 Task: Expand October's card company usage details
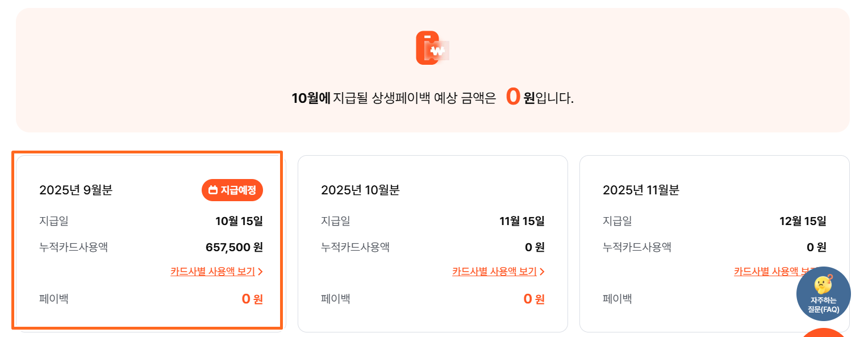(494, 272)
